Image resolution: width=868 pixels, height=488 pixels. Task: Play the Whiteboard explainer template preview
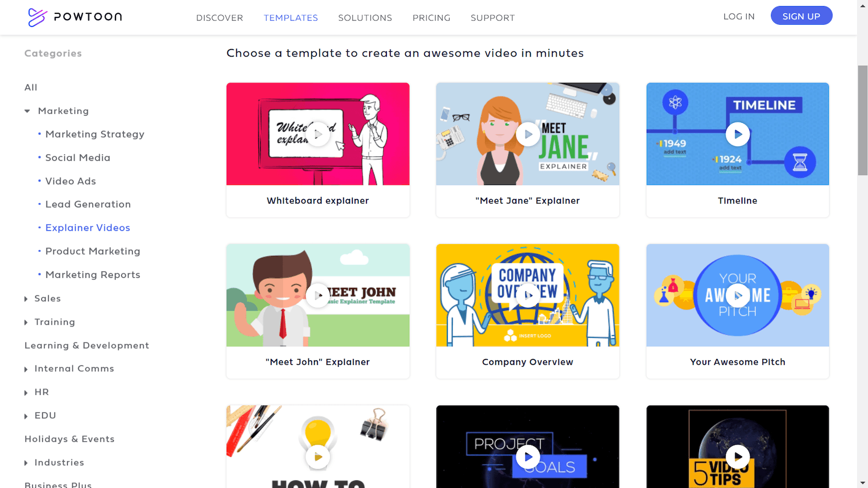pyautogui.click(x=318, y=135)
